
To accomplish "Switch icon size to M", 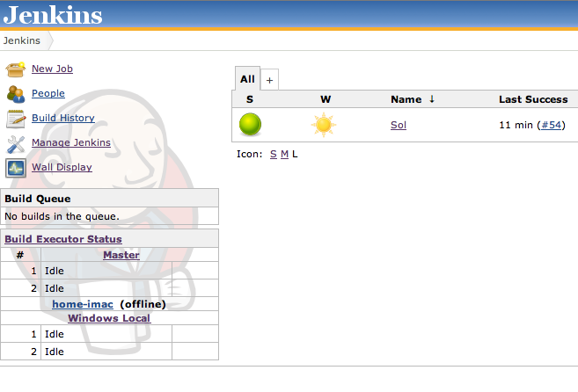I will 284,155.
